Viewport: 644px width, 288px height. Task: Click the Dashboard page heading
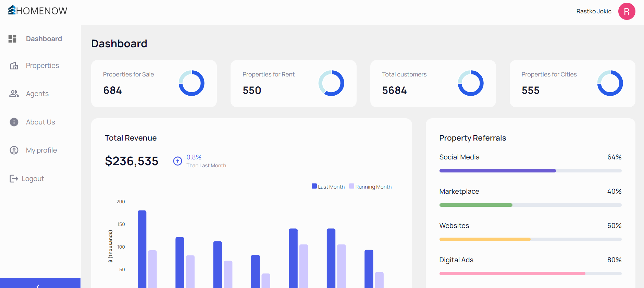(119, 44)
